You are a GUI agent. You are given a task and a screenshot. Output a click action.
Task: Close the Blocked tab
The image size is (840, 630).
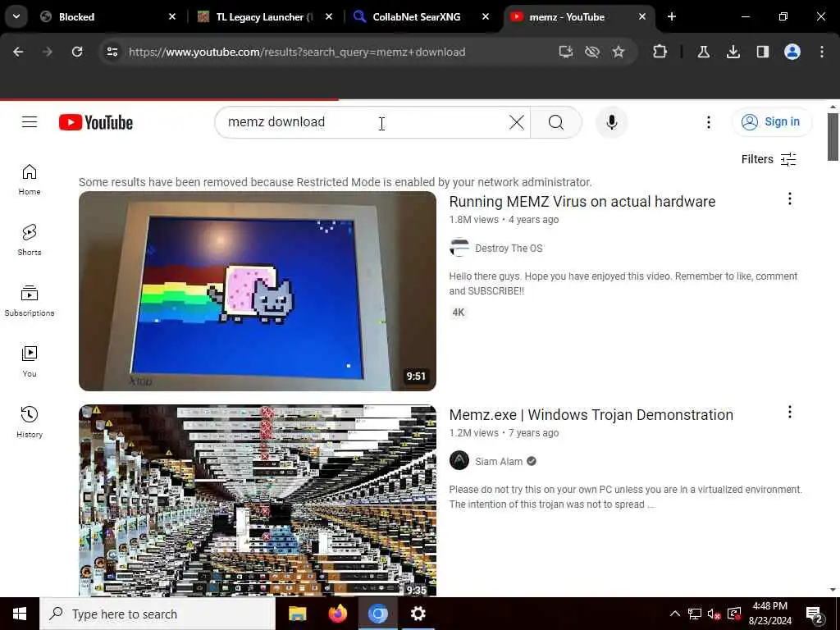[172, 17]
